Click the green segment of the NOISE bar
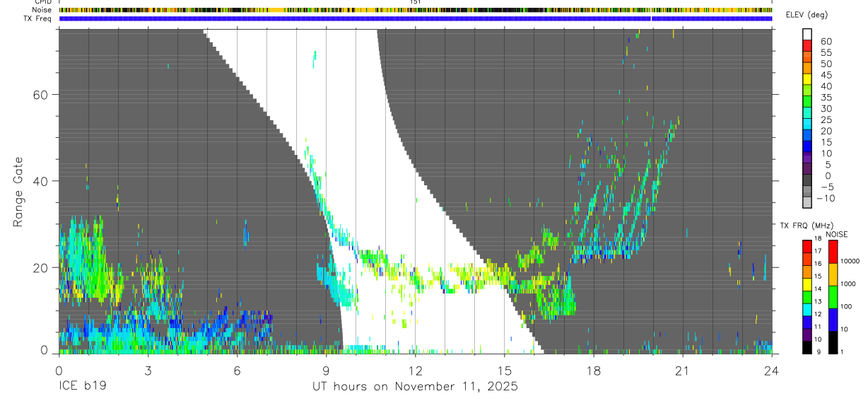The width and height of the screenshot is (868, 401). pos(833,297)
